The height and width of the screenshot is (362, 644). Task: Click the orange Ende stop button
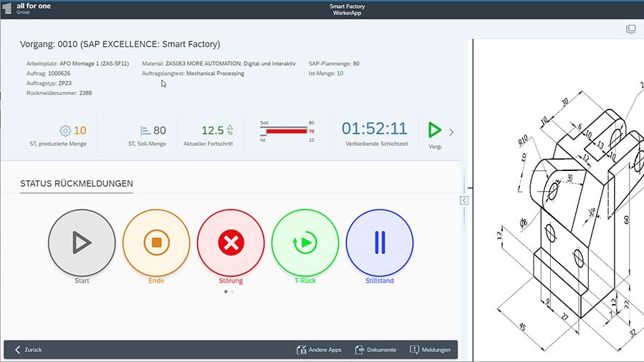156,243
